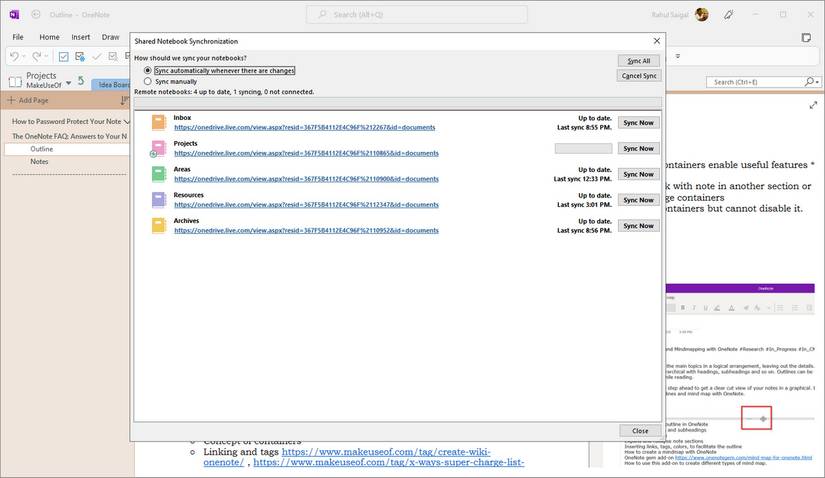Click Add Page in page list
The height and width of the screenshot is (478, 825).
point(27,100)
